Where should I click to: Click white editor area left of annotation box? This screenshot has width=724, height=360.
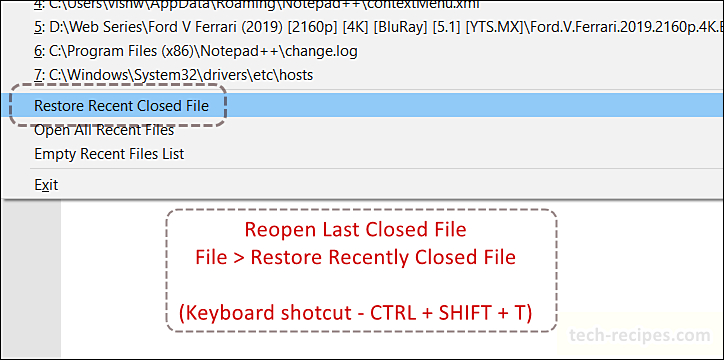click(113, 277)
